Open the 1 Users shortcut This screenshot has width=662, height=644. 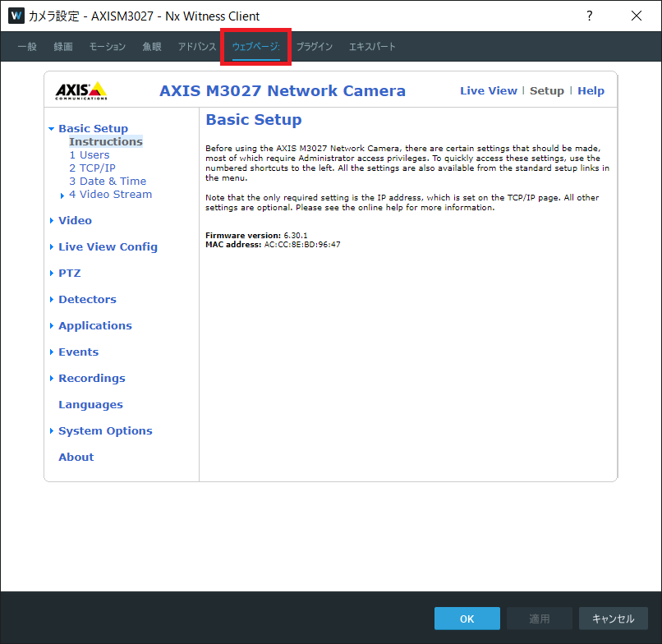tap(90, 155)
